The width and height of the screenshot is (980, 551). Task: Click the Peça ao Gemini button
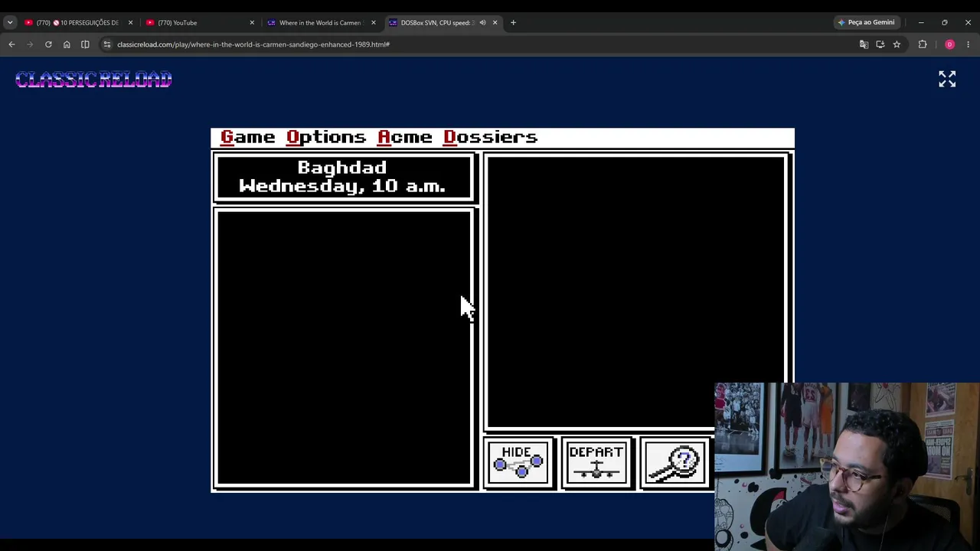866,23
